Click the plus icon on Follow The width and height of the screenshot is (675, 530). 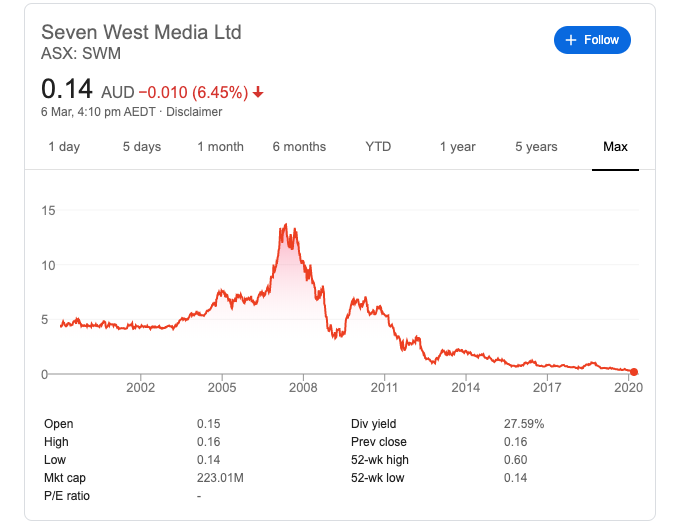coord(571,40)
